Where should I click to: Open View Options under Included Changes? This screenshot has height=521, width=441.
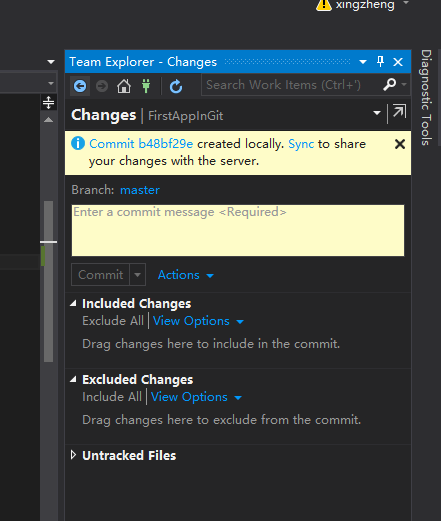coord(198,321)
